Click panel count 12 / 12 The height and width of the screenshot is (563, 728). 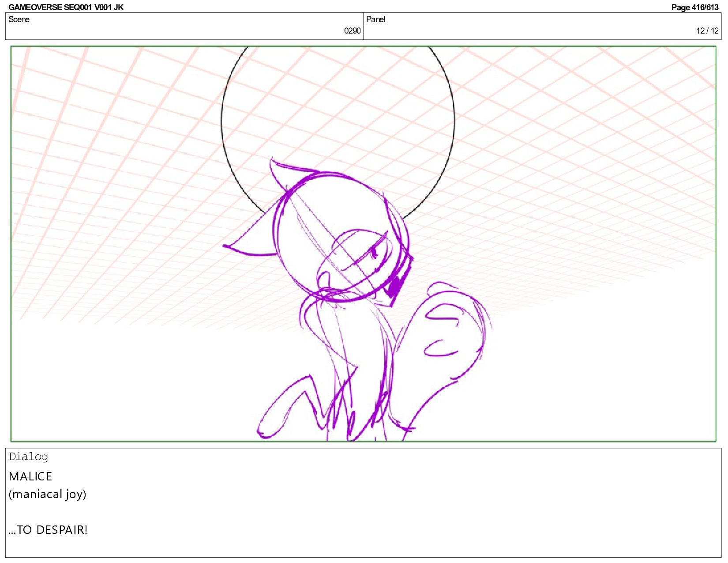pyautogui.click(x=707, y=31)
